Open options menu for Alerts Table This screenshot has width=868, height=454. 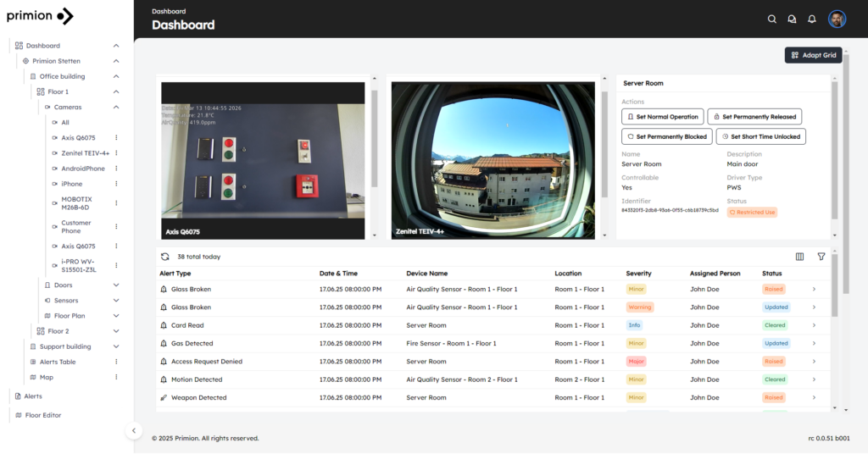pos(116,362)
